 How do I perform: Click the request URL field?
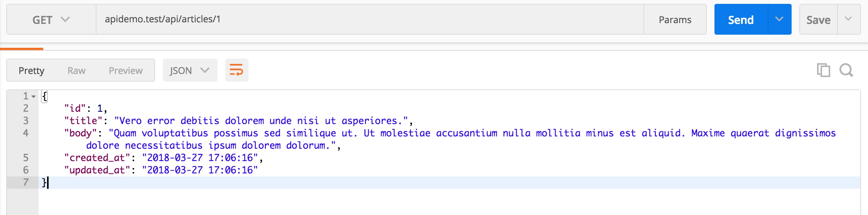click(x=370, y=19)
